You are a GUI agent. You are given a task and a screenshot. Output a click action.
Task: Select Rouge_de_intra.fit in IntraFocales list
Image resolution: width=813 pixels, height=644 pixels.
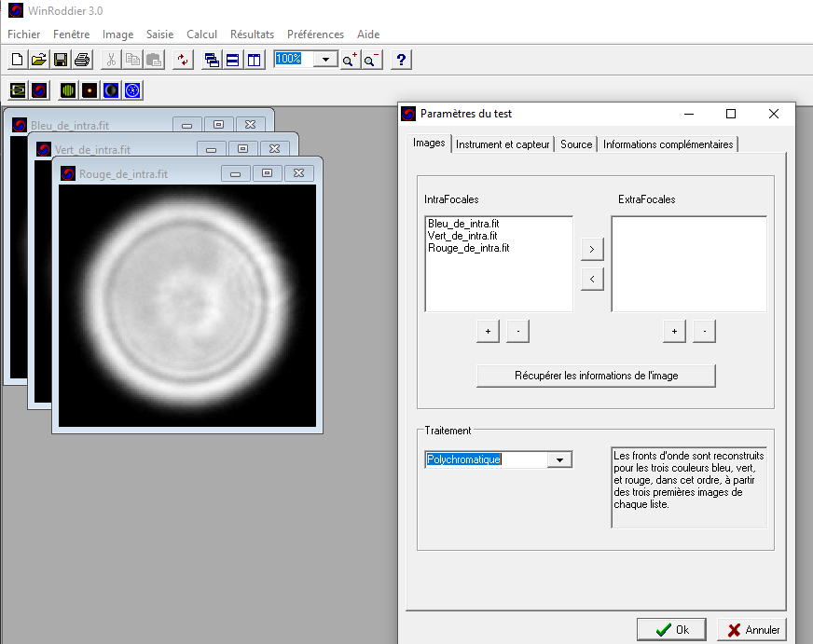point(469,248)
